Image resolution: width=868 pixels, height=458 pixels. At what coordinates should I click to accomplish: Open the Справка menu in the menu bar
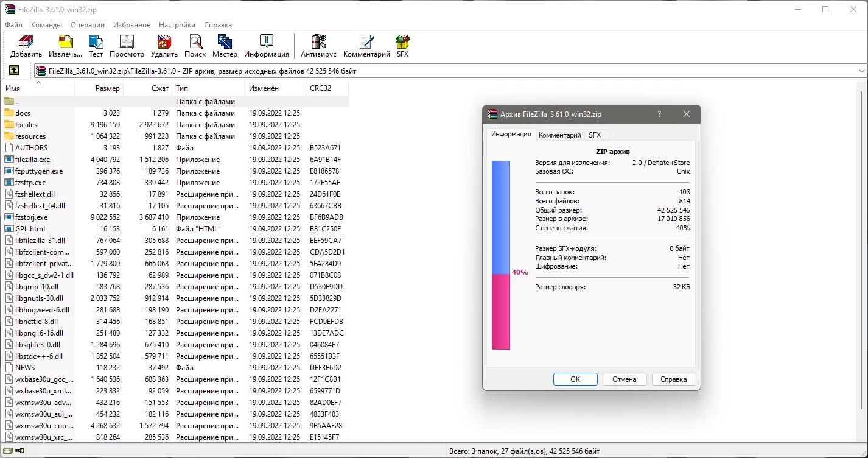coord(218,25)
